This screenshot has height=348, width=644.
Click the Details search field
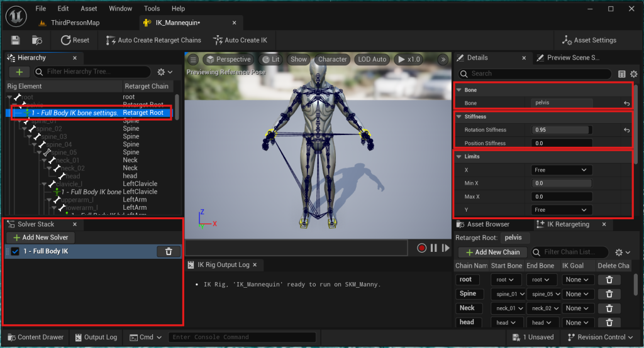pyautogui.click(x=535, y=74)
